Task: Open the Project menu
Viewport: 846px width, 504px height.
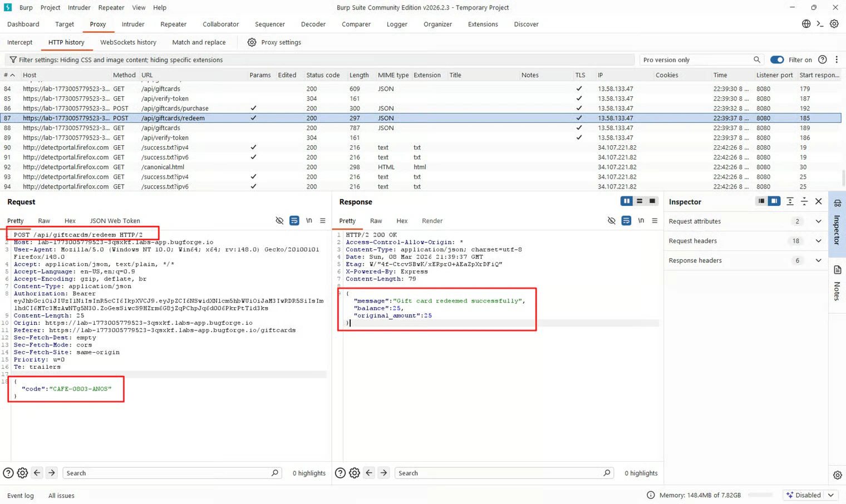Action: tap(50, 7)
